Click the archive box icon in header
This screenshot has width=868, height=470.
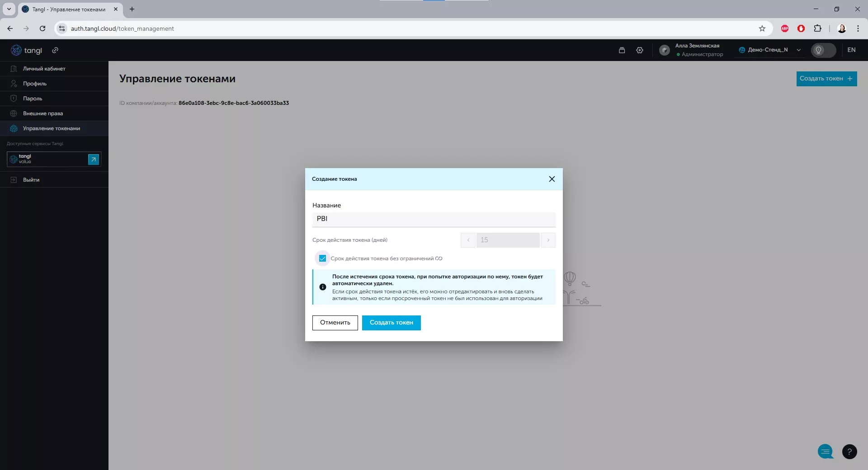(622, 50)
